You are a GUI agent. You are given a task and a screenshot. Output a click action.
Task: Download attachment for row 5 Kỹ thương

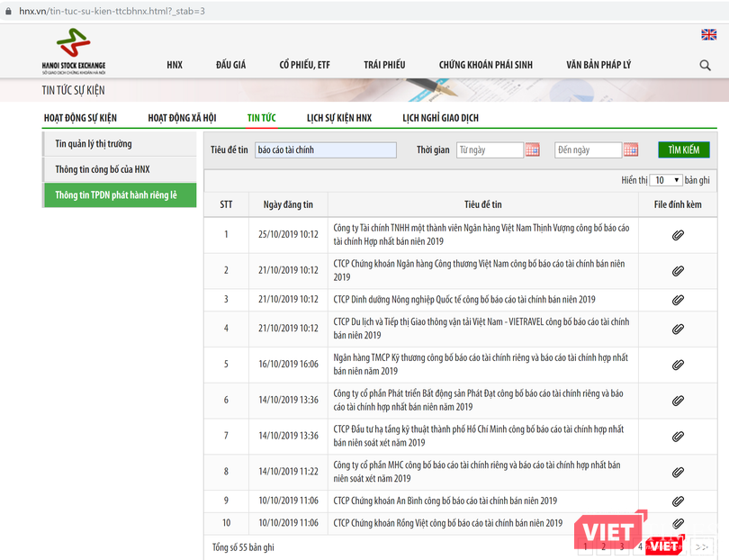tap(678, 365)
